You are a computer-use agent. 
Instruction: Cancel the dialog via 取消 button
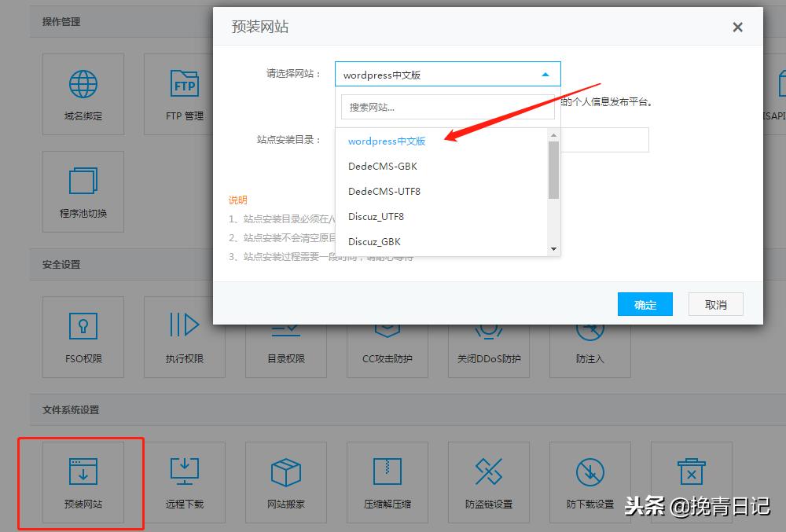point(714,303)
